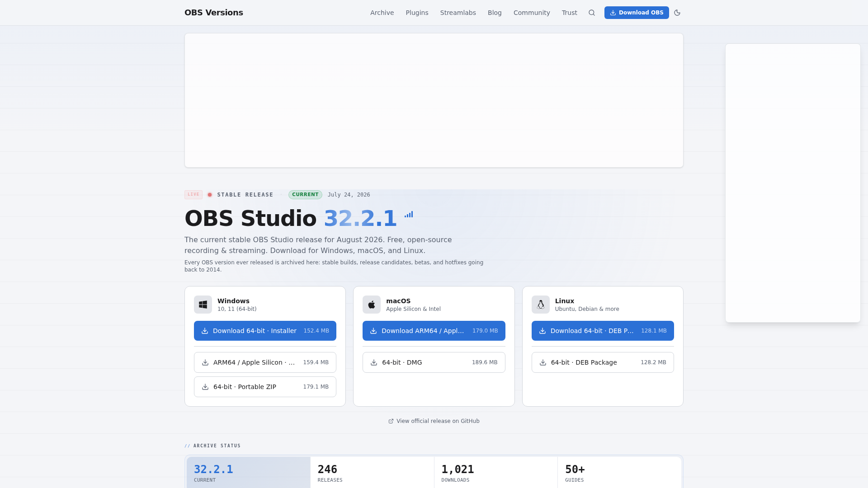Open the Streamlabs nav link
The height and width of the screenshot is (488, 868).
click(458, 13)
